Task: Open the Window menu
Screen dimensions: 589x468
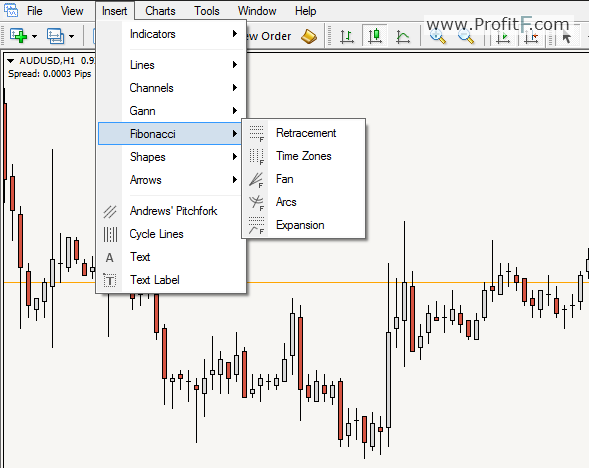Action: point(257,11)
